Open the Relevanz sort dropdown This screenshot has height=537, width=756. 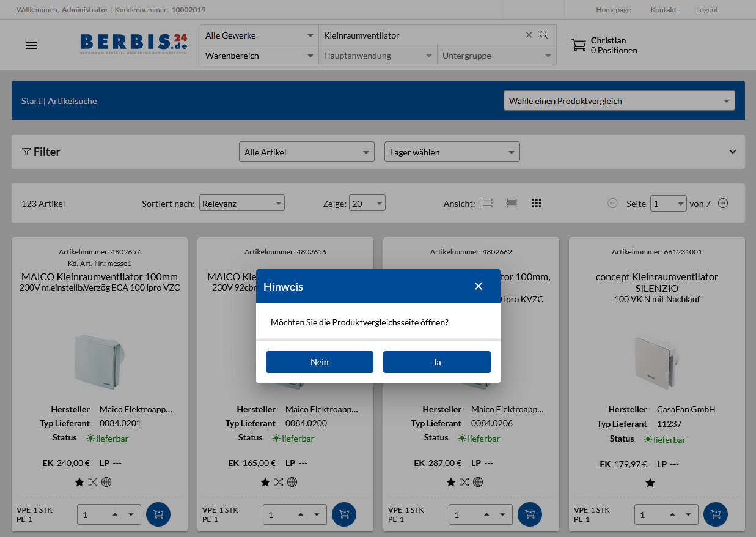tap(242, 203)
